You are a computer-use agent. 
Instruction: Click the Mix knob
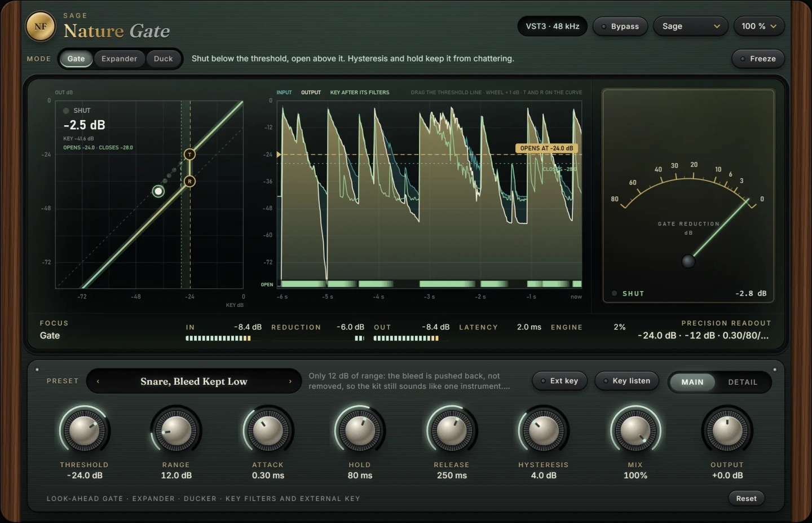(636, 431)
